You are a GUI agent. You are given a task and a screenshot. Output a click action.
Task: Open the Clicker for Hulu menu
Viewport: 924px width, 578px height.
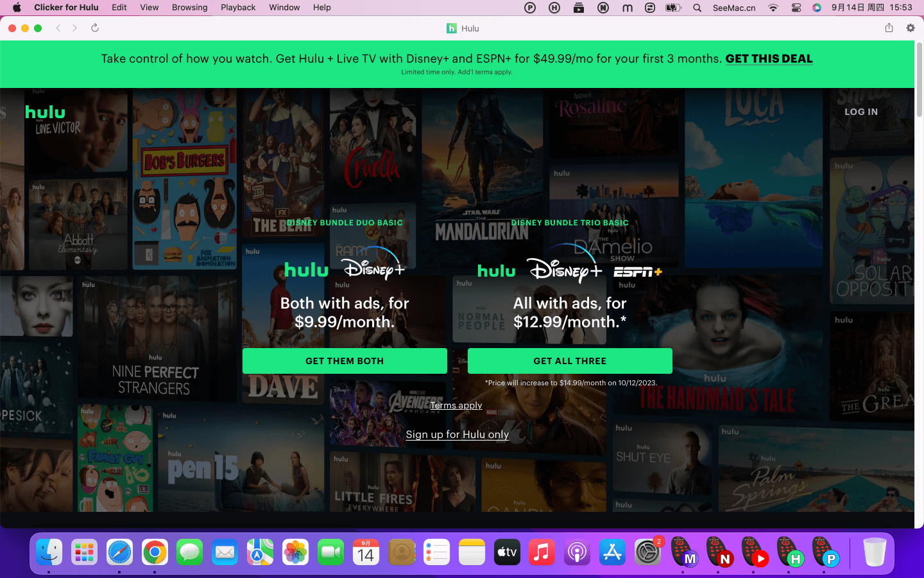click(x=66, y=8)
